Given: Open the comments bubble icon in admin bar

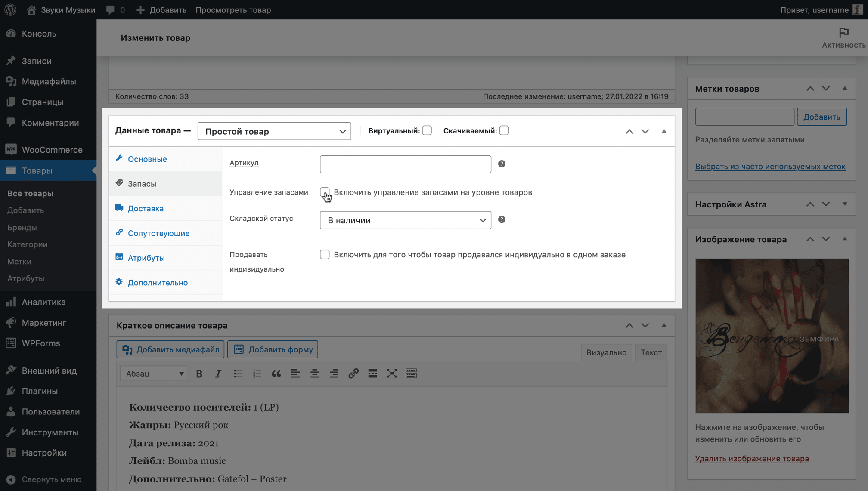Looking at the screenshot, I should tap(111, 9).
